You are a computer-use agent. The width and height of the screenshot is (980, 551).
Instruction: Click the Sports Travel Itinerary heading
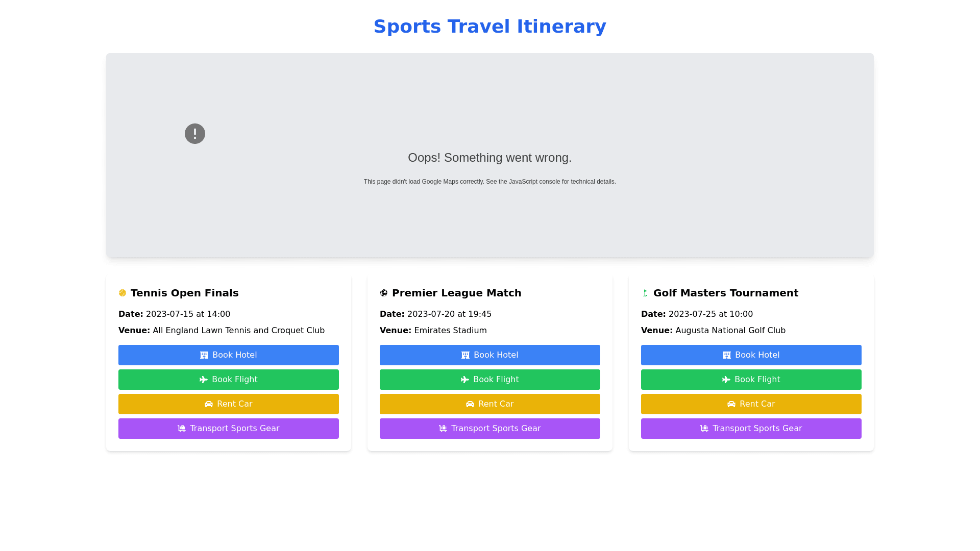[x=489, y=27]
